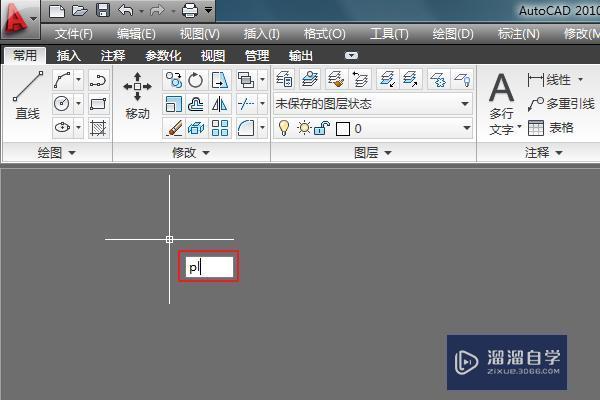Open the AutoCAD application menu button
This screenshot has width=600, height=400.
pyautogui.click(x=19, y=18)
